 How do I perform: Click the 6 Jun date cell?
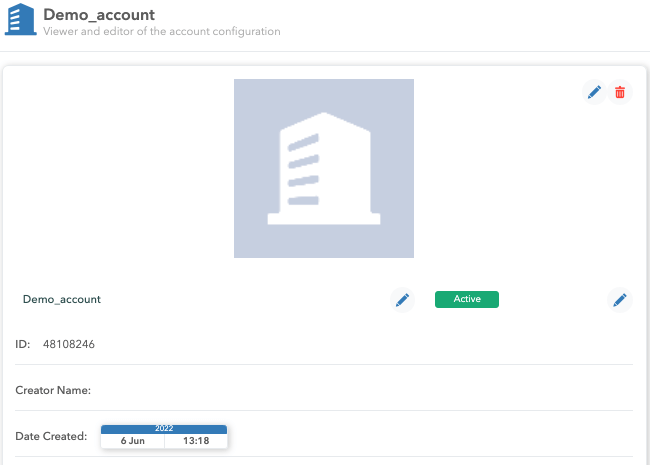(132, 441)
